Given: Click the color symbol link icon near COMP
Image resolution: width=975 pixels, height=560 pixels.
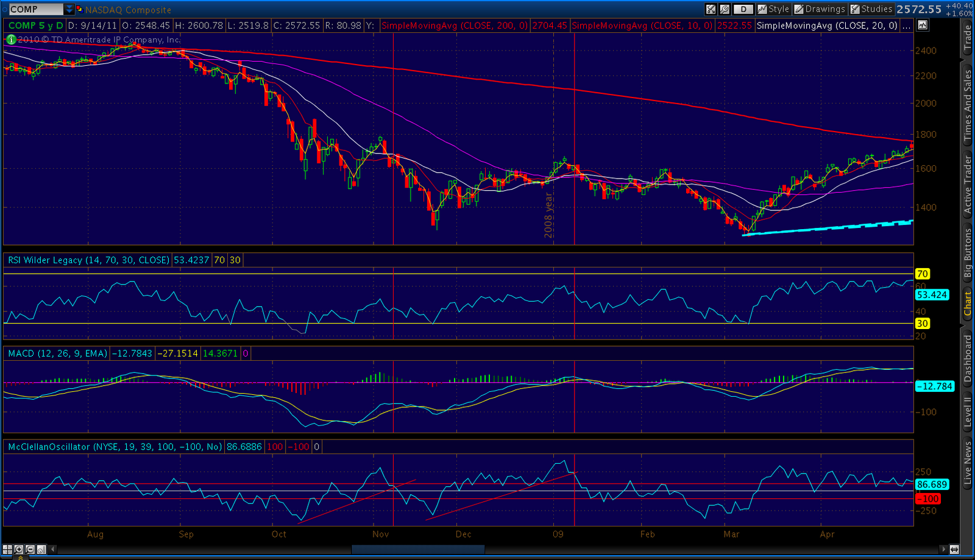Looking at the screenshot, I should 79,9.
